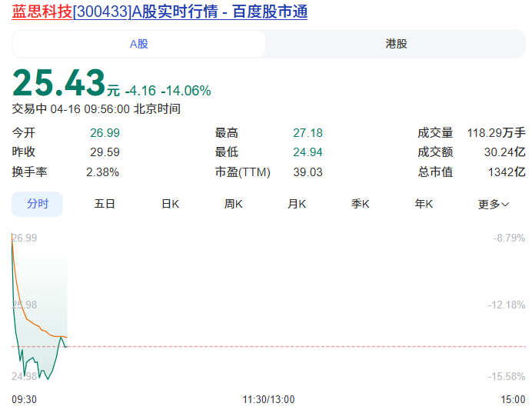532x410 pixels.
Task: Switch to the 季K quarterly chart
Action: pyautogui.click(x=361, y=204)
